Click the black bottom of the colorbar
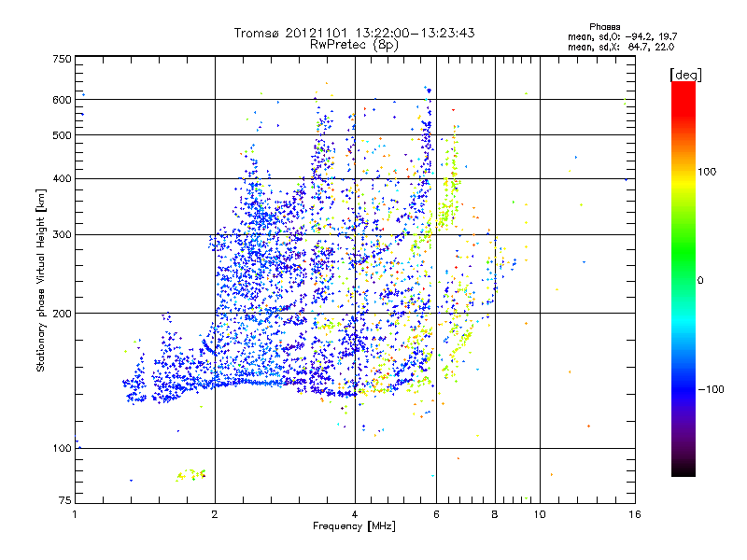Viewport: 747px width, 560px height. [x=684, y=469]
